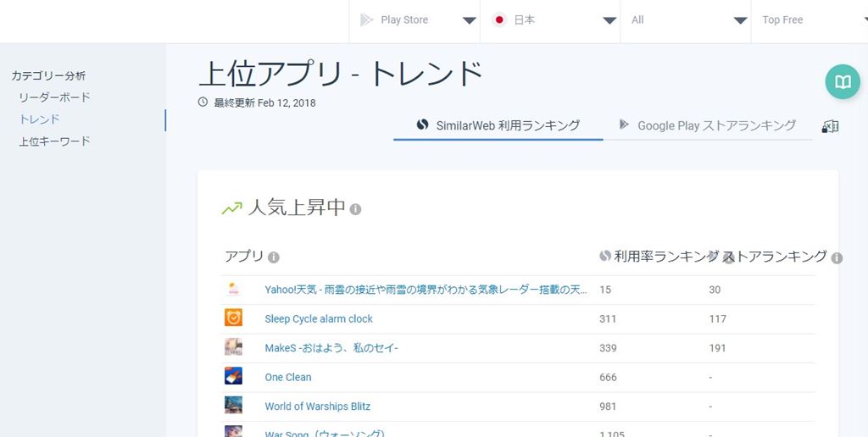Click info icon beside 人気上昇中 heading

pos(355,209)
